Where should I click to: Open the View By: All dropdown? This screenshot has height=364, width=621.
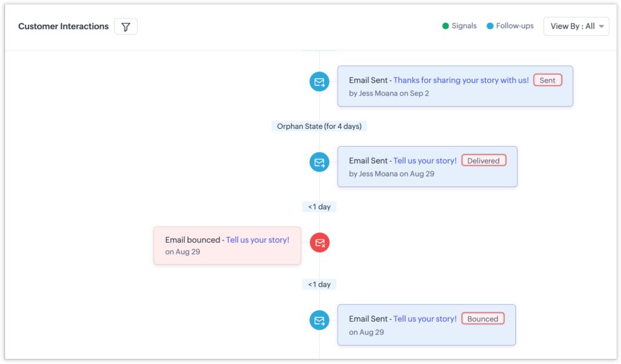point(575,26)
